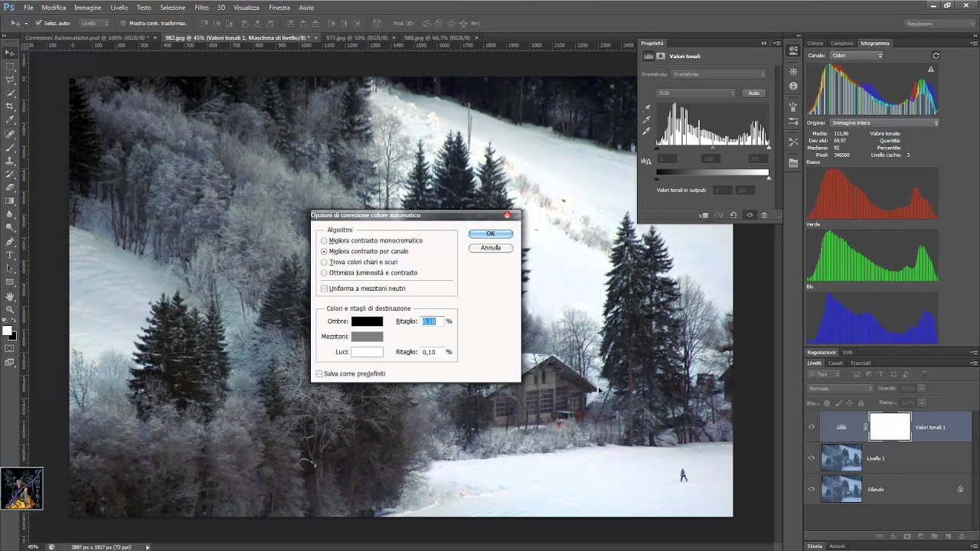The image size is (980, 551).
Task: Open the Origine Immagine intera dropdown
Action: click(884, 122)
